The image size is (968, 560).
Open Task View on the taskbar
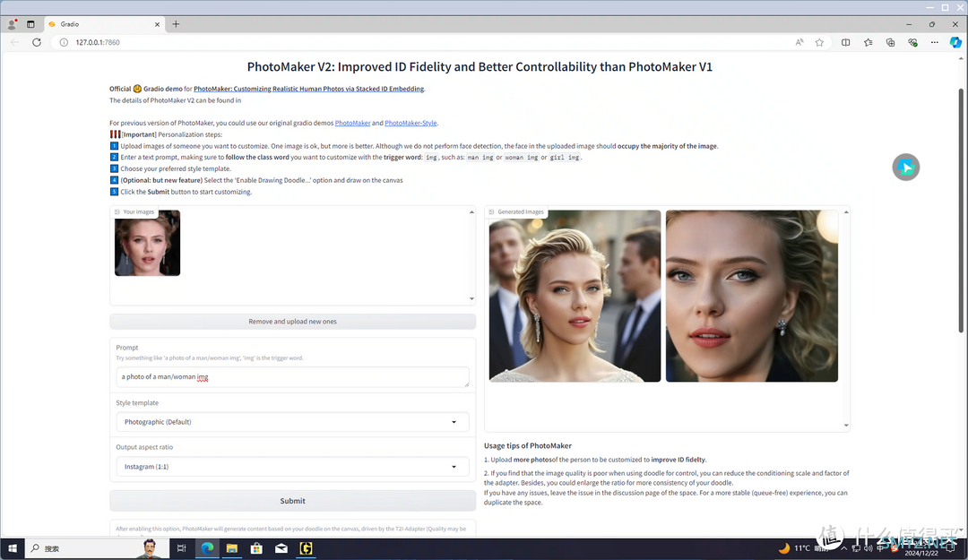[x=181, y=548]
